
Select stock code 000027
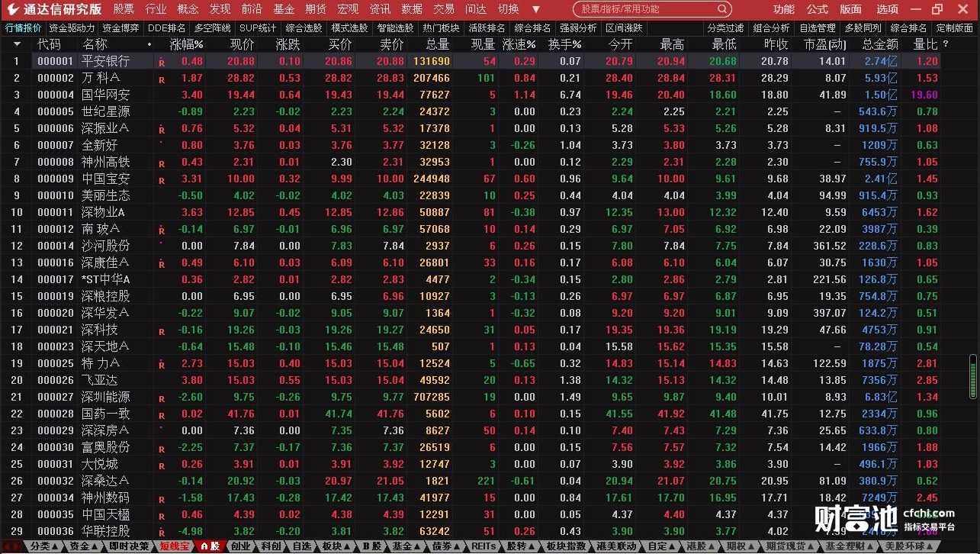pos(56,397)
